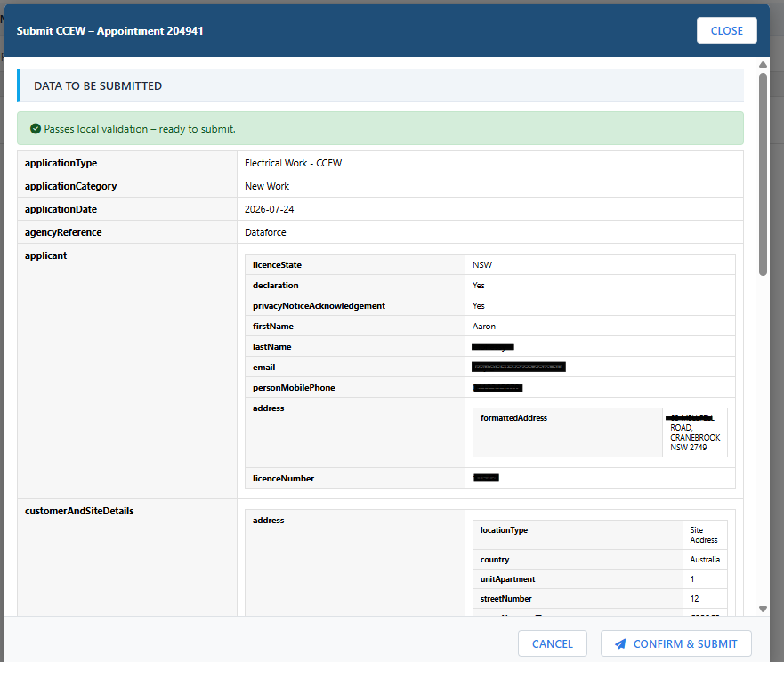Select the 'NSW' licence state value
The height and width of the screenshot is (679, 784).
point(482,264)
